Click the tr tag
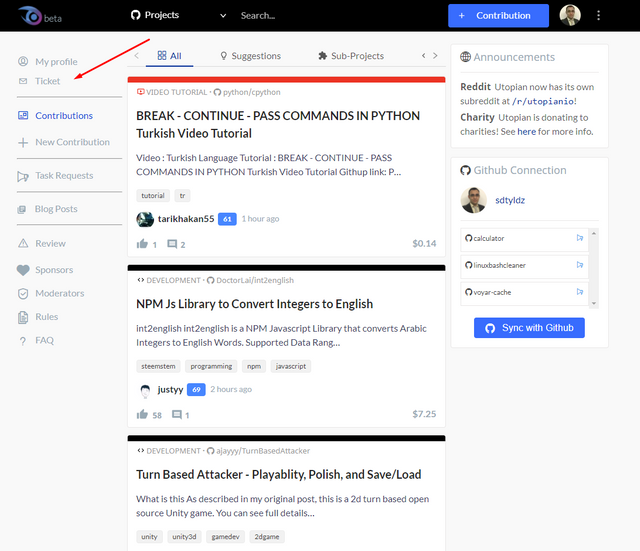640x551 pixels. 182,196
